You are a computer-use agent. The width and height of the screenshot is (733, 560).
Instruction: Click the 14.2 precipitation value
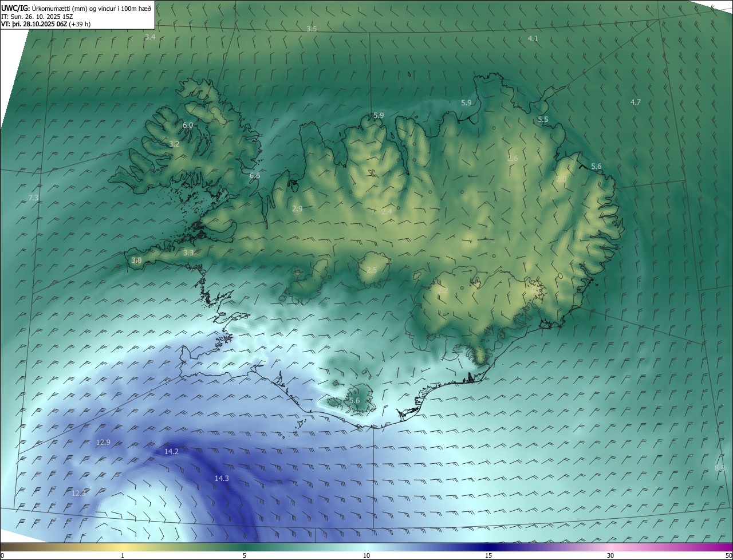click(x=171, y=451)
